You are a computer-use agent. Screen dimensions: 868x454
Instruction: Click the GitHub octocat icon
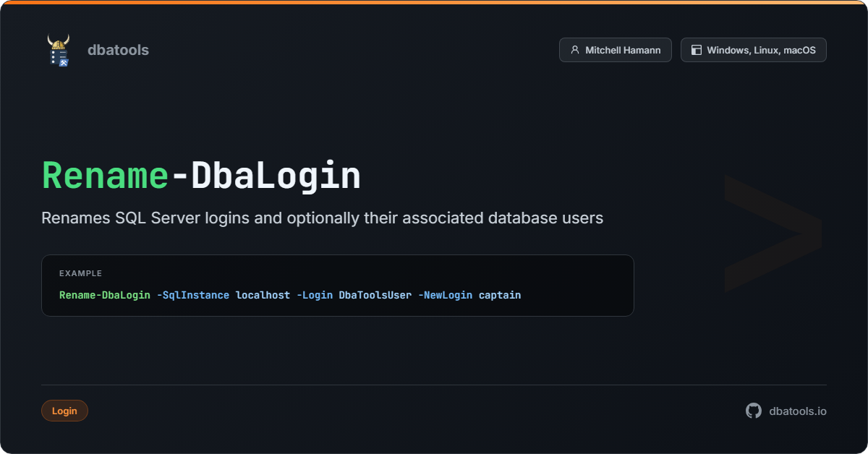coord(754,411)
